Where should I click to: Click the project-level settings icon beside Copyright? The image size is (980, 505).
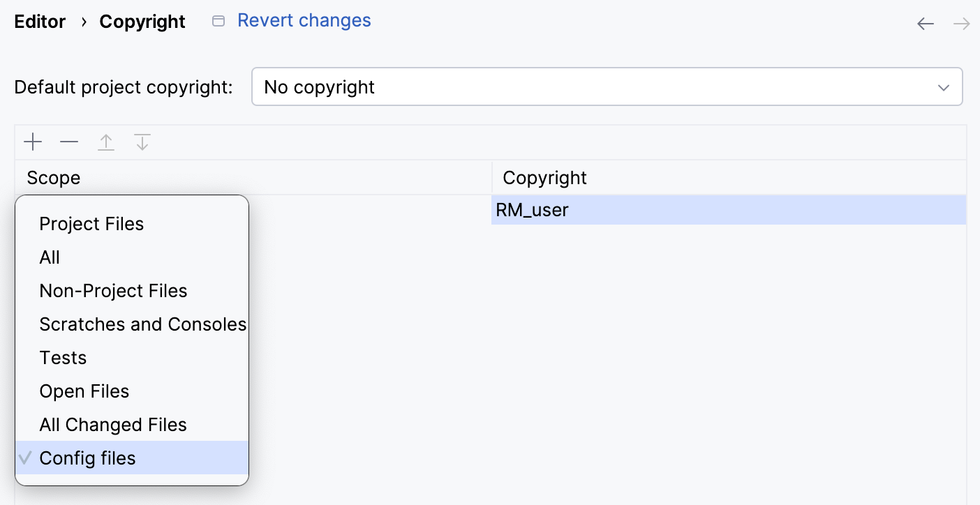[x=218, y=22]
